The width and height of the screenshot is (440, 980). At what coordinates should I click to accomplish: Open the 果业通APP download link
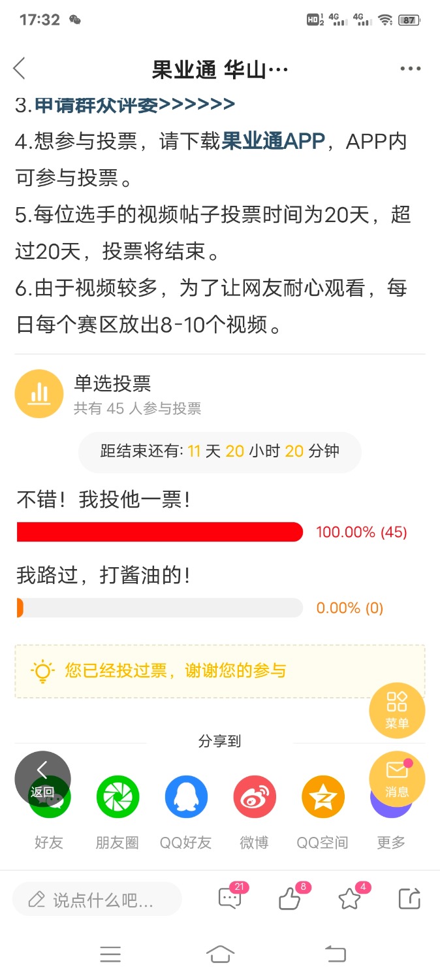point(274,141)
